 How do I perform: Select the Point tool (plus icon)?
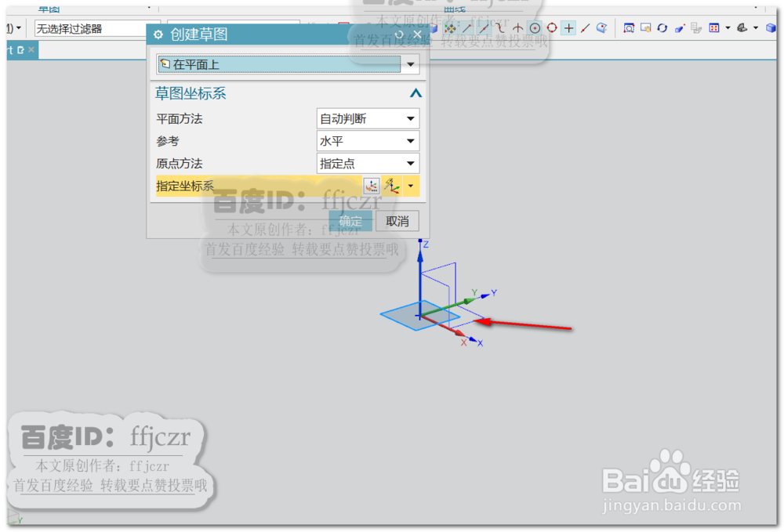[569, 28]
